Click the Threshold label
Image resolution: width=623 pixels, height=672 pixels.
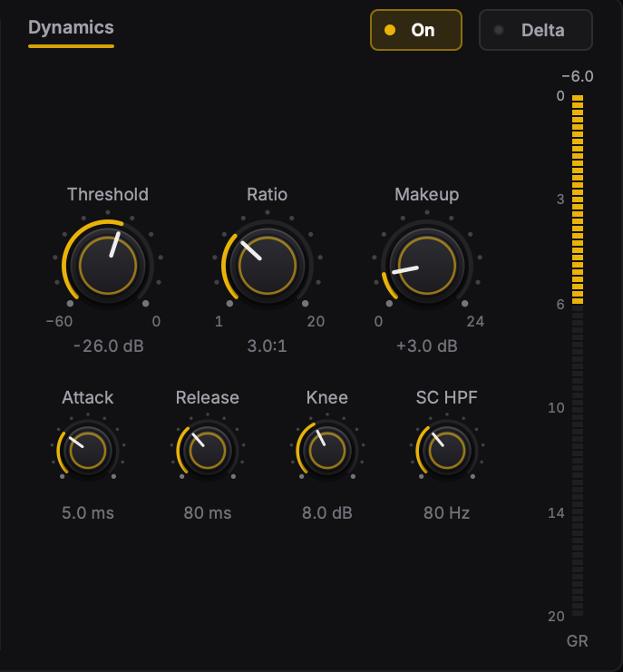[108, 195]
